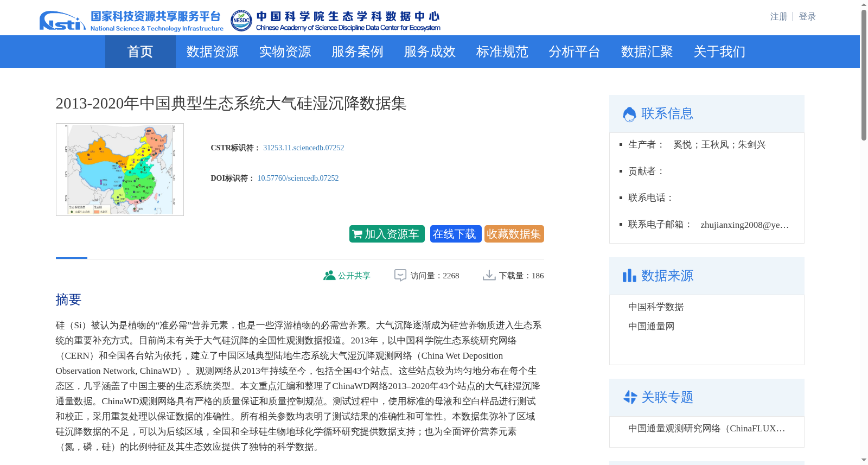The height and width of the screenshot is (465, 868).
Task: Open the 数据资源 menu
Action: [213, 52]
